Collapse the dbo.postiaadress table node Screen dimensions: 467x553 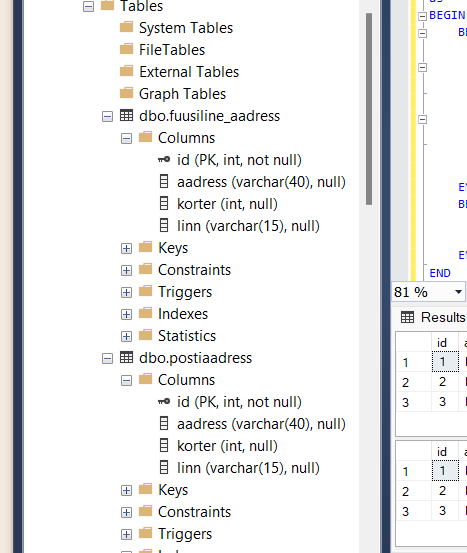click(x=107, y=359)
